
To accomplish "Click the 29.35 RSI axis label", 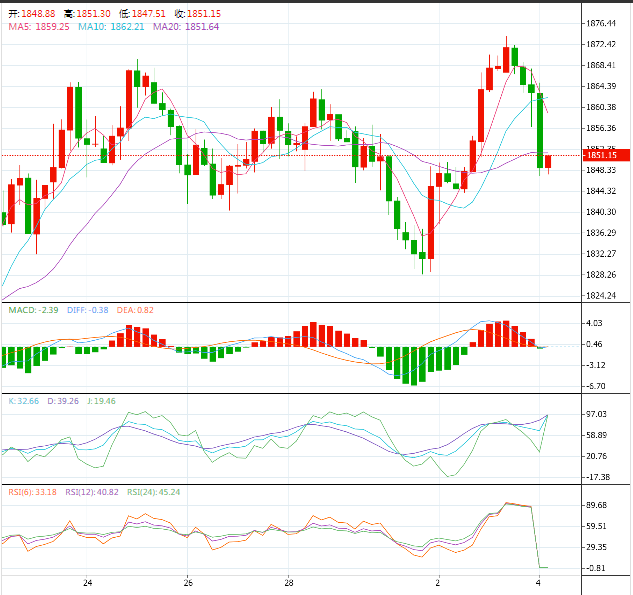I will click(x=596, y=547).
